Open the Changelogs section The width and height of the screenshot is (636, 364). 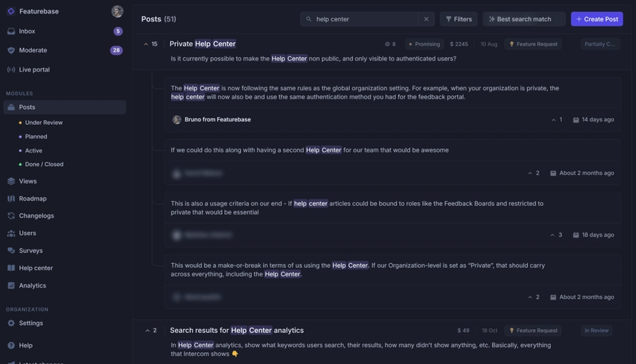tap(37, 216)
